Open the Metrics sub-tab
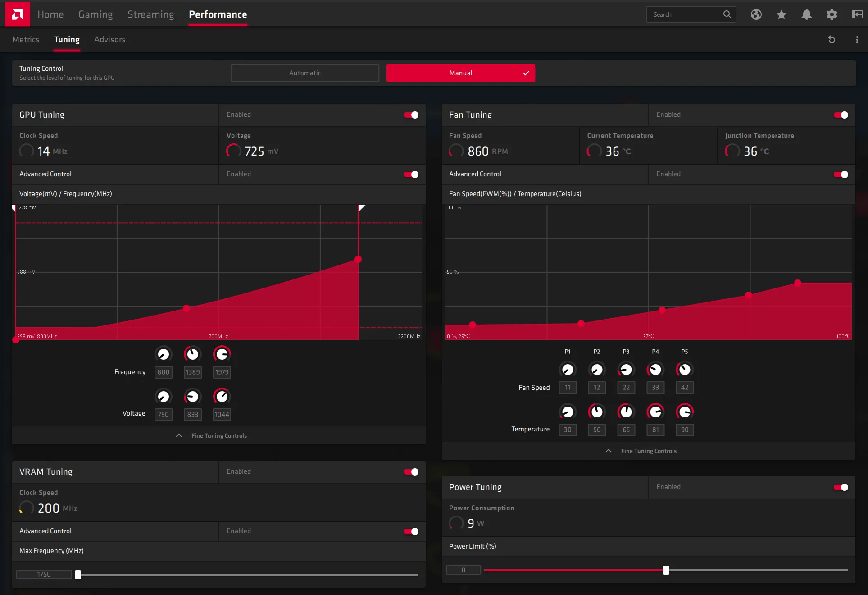This screenshot has height=595, width=868. (x=26, y=40)
